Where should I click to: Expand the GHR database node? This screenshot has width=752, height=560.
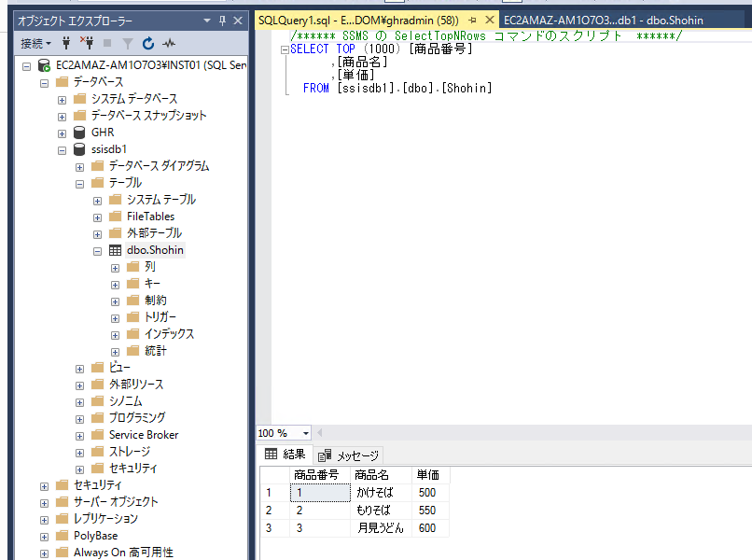tap(62, 133)
